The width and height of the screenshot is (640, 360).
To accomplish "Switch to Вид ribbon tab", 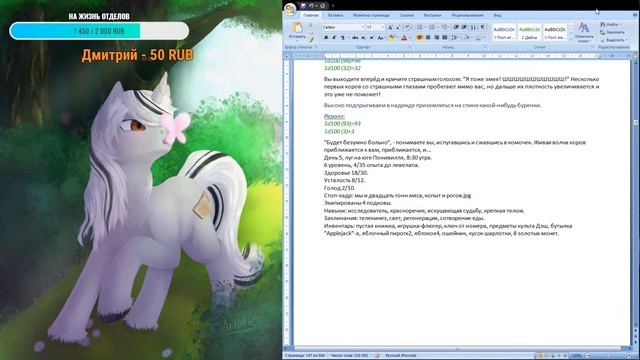I will (x=497, y=15).
